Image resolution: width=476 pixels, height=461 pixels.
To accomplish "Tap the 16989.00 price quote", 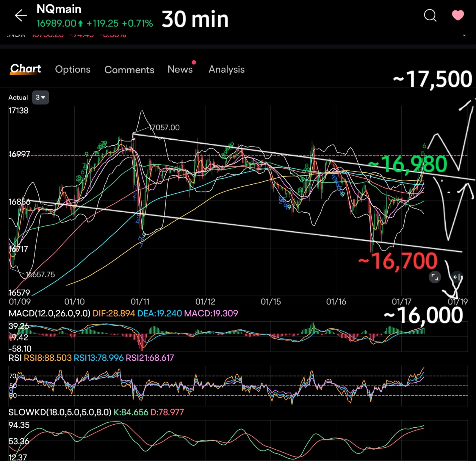I will pos(57,23).
